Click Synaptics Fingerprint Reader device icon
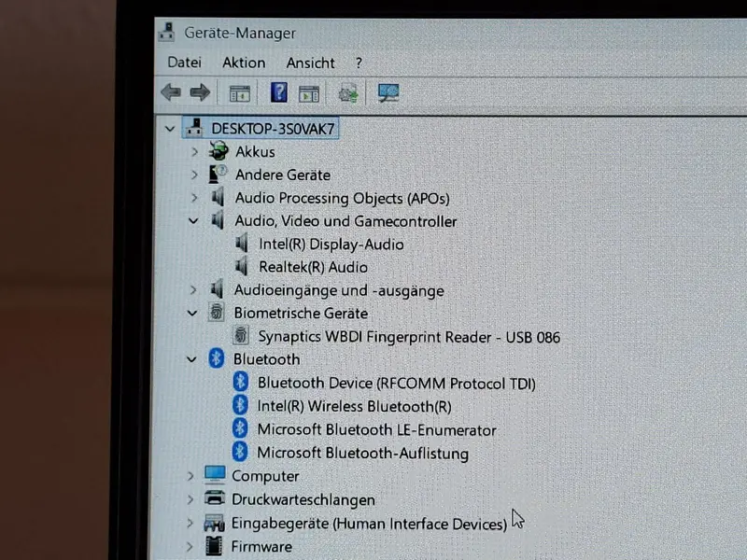This screenshot has height=560, width=747. tap(241, 336)
